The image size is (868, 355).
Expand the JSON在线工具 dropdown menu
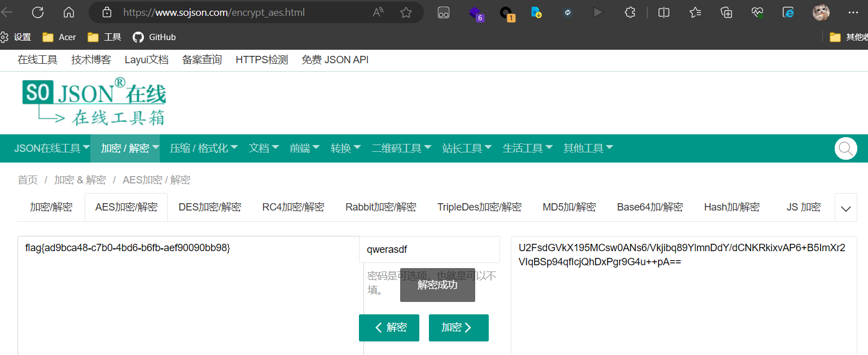pyautogui.click(x=52, y=148)
